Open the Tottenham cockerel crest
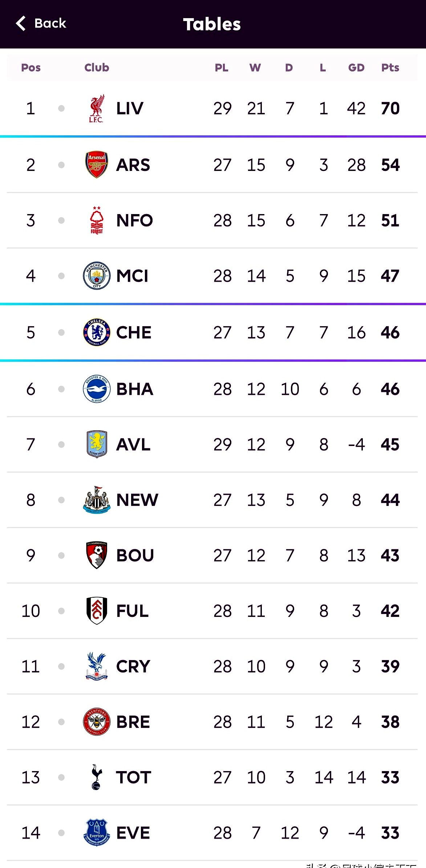The image size is (426, 868). coord(97,777)
